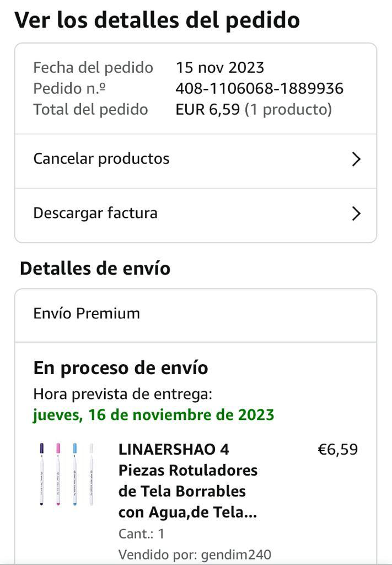Click the Detalles de envío heading

coord(95,269)
